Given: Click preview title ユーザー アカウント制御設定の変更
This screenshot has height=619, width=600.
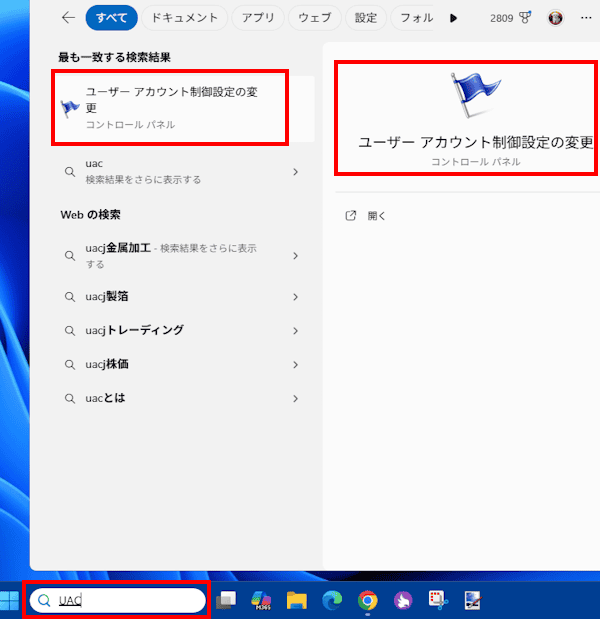Looking at the screenshot, I should 476,143.
